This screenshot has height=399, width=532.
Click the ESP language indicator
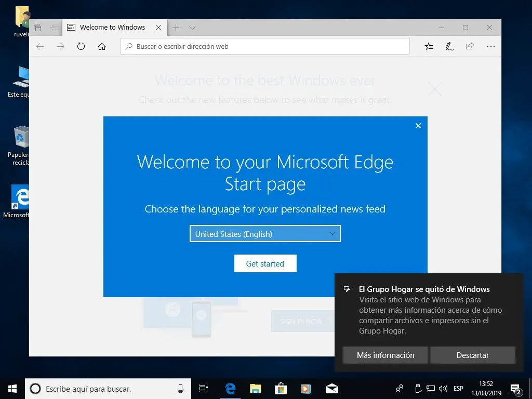click(x=458, y=389)
